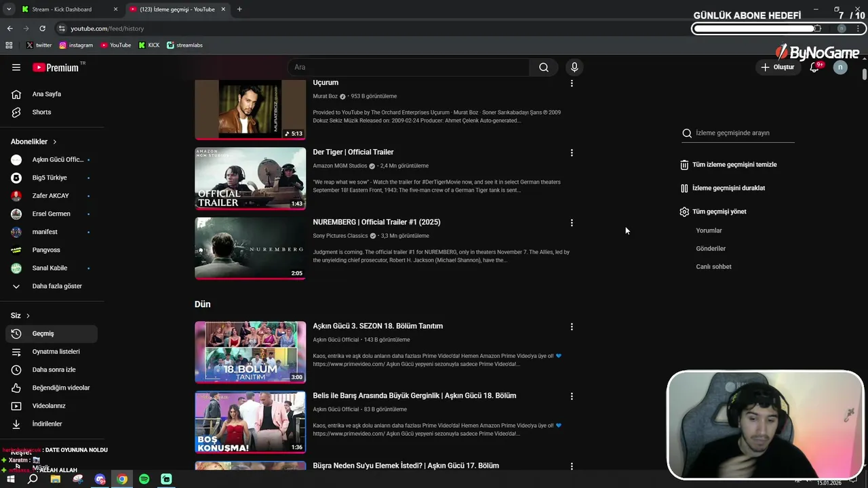Image resolution: width=868 pixels, height=488 pixels.
Task: Expand the Abonelikler section chevron
Action: click(54, 142)
